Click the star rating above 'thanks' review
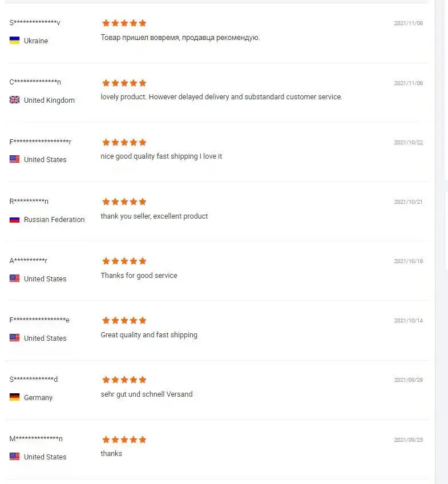The height and width of the screenshot is (484, 448). tap(124, 439)
